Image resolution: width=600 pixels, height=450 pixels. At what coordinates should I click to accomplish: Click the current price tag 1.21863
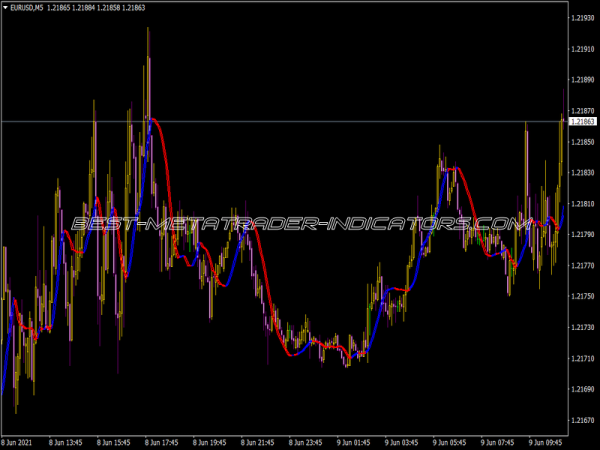click(582, 121)
